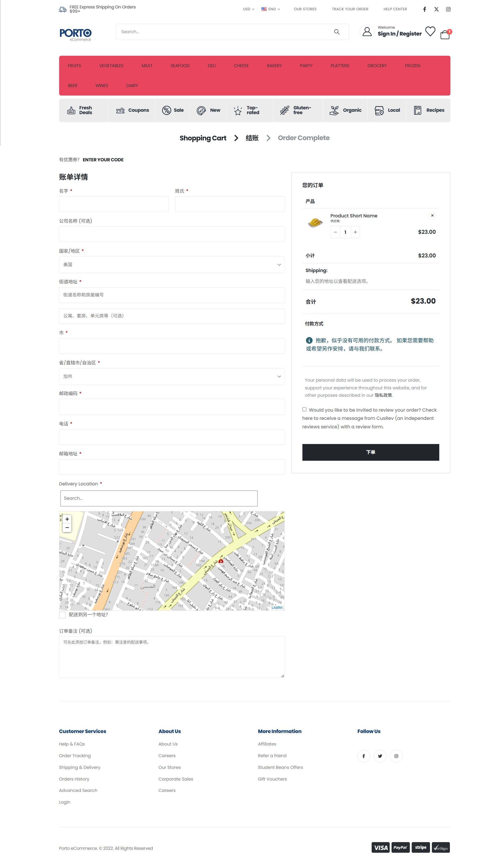Check the ship to different address box

tap(63, 615)
